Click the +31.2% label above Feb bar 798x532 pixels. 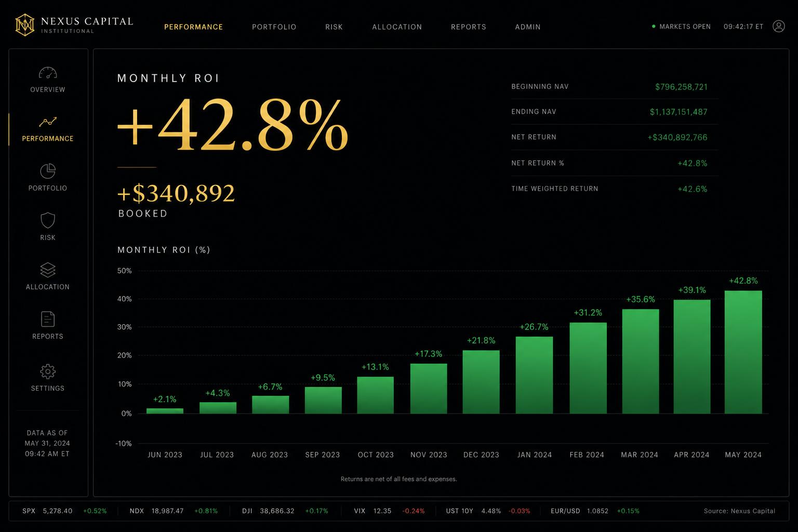click(588, 313)
